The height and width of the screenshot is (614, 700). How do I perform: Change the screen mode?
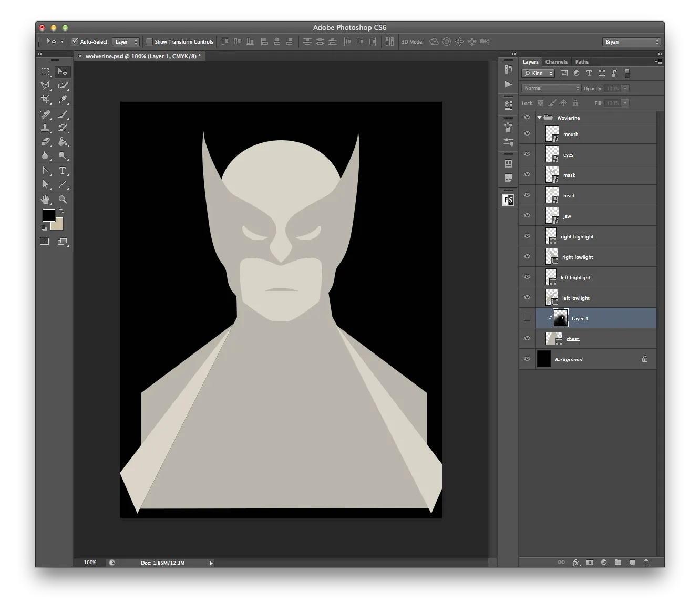click(63, 242)
